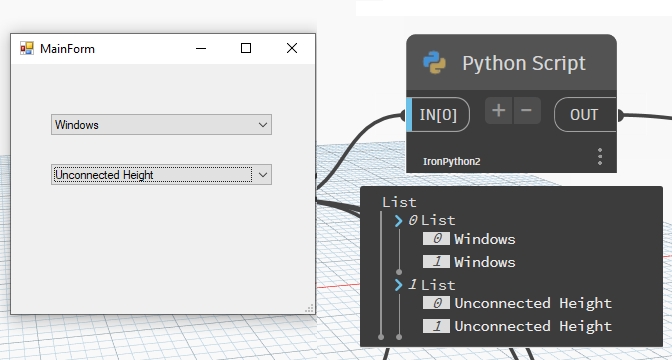Click the Python logo on script node
Viewport: 672px width, 360px height.
coord(435,63)
